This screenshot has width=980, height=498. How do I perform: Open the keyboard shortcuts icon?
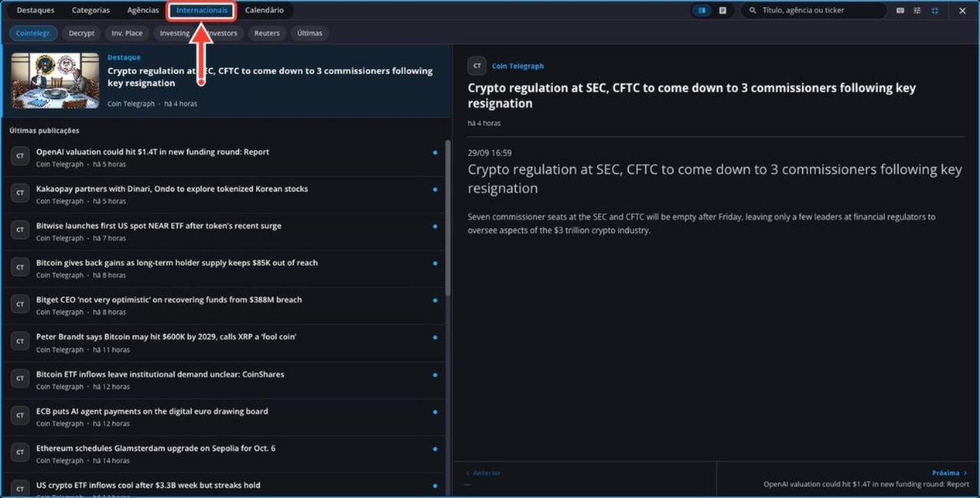(x=900, y=11)
